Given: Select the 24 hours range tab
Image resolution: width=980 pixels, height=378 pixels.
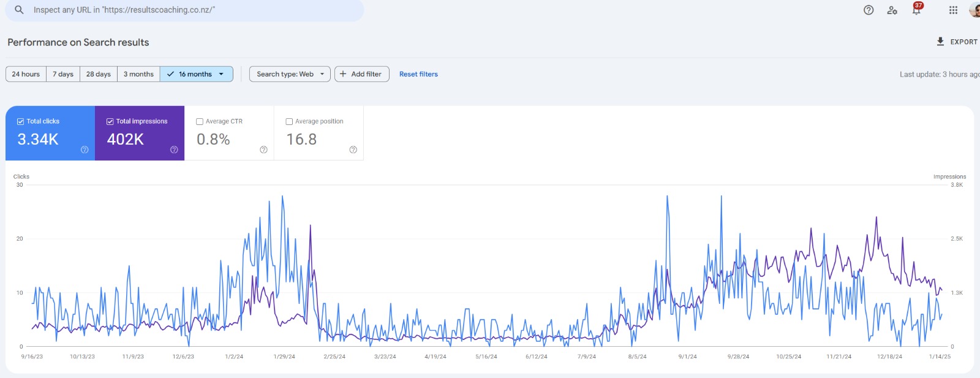Looking at the screenshot, I should tap(26, 74).
